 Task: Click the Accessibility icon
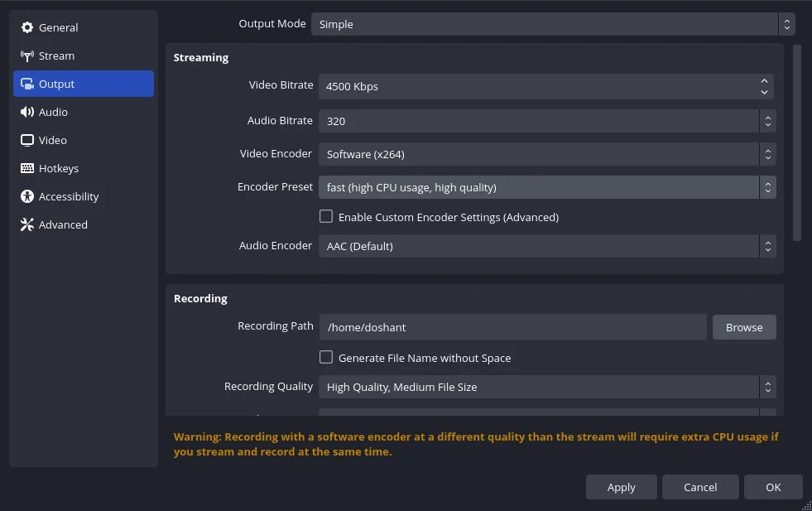(x=27, y=196)
